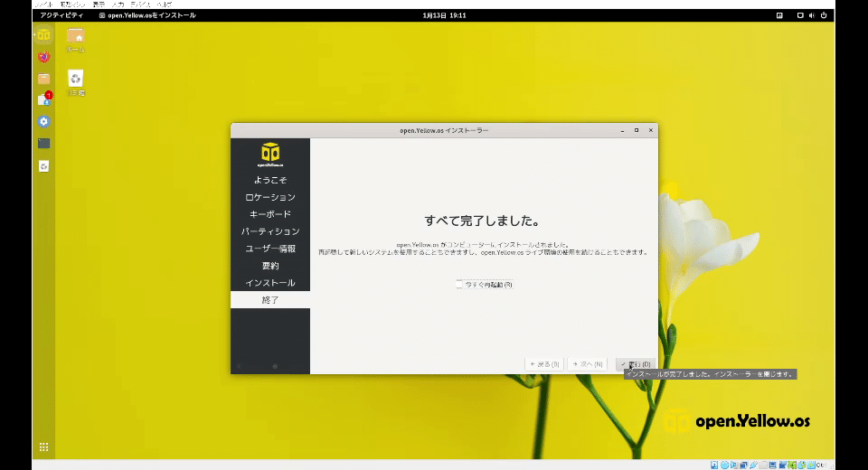This screenshot has height=470, width=868.
Task: Maximize the open.Yellow.os installer window
Action: (637, 131)
